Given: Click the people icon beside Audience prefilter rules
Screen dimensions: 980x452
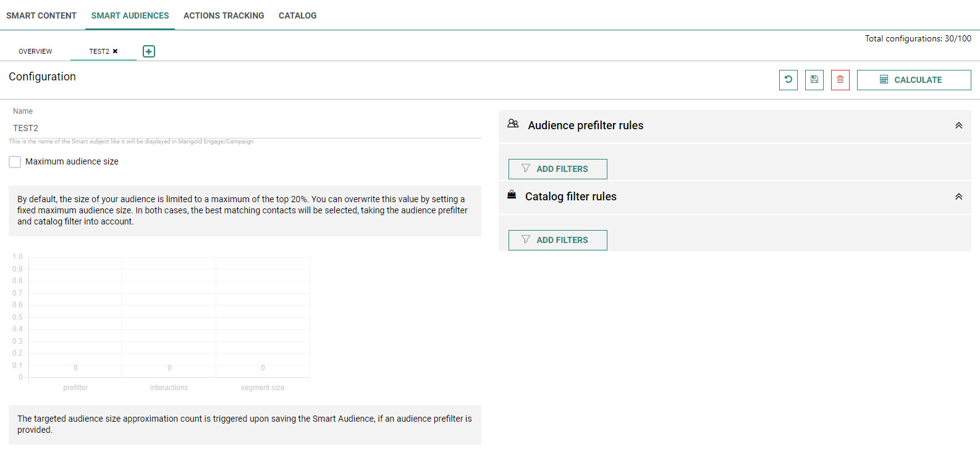Looking at the screenshot, I should pyautogui.click(x=513, y=124).
